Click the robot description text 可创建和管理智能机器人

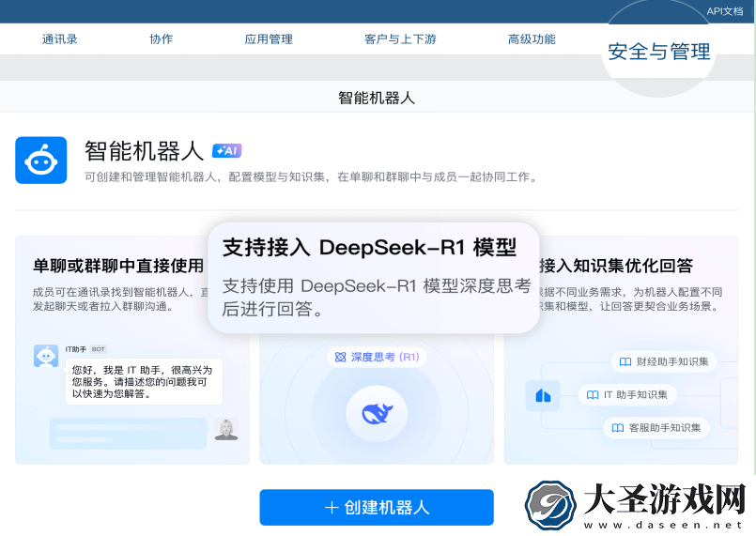pyautogui.click(x=311, y=176)
